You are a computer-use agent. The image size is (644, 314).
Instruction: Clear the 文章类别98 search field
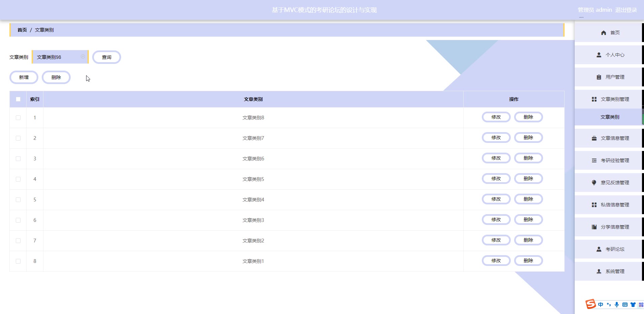coord(83,56)
